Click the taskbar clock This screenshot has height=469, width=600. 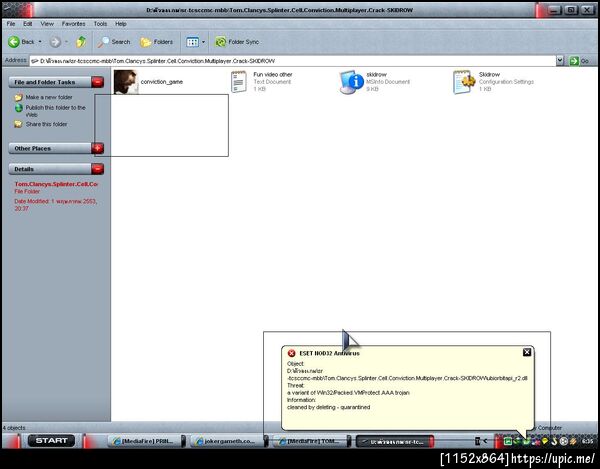click(587, 441)
